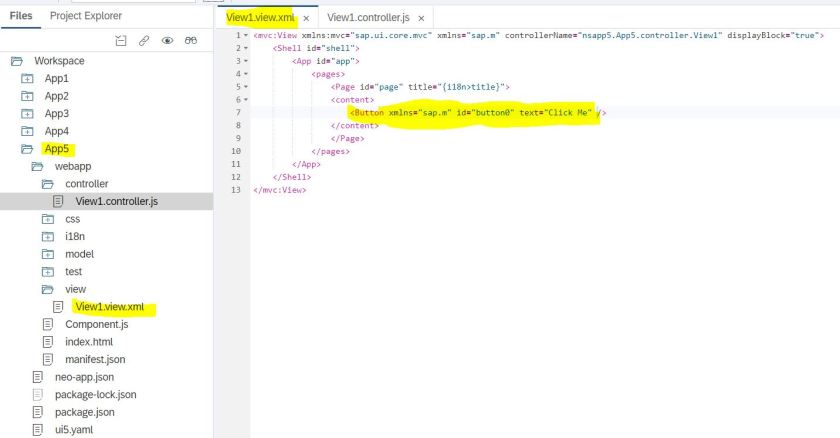The image size is (840, 438).
Task: Switch to the Project Explorer tab
Action: (86, 16)
